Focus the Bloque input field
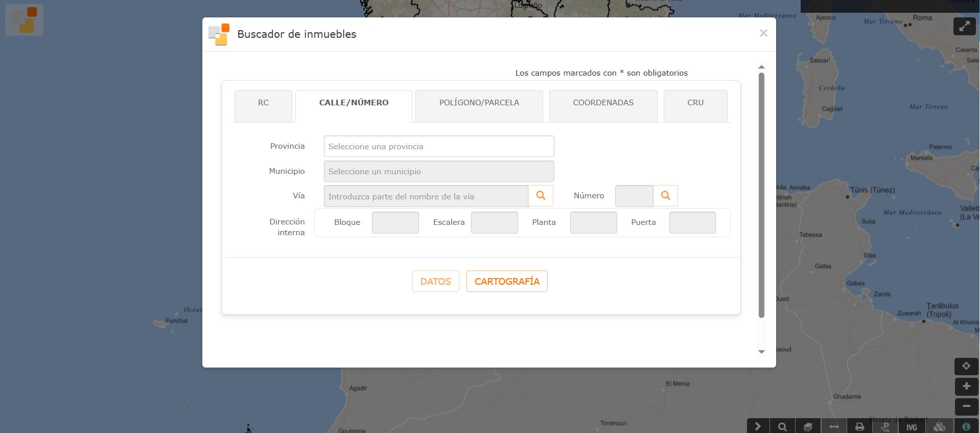 pyautogui.click(x=395, y=223)
